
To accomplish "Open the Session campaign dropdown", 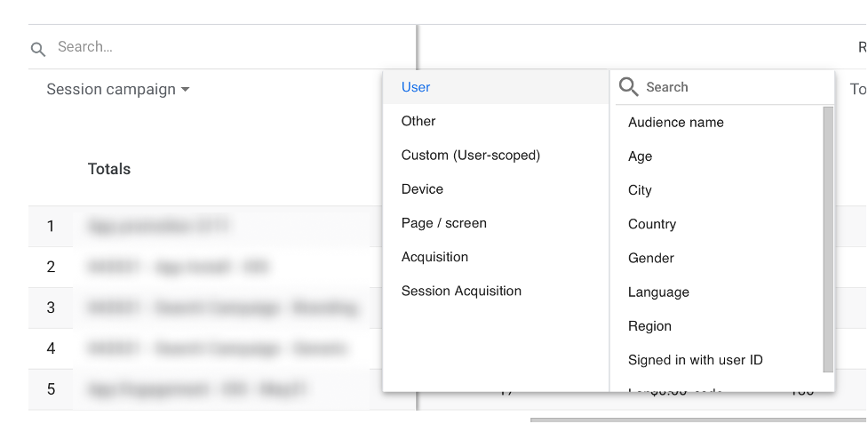I will click(x=117, y=90).
